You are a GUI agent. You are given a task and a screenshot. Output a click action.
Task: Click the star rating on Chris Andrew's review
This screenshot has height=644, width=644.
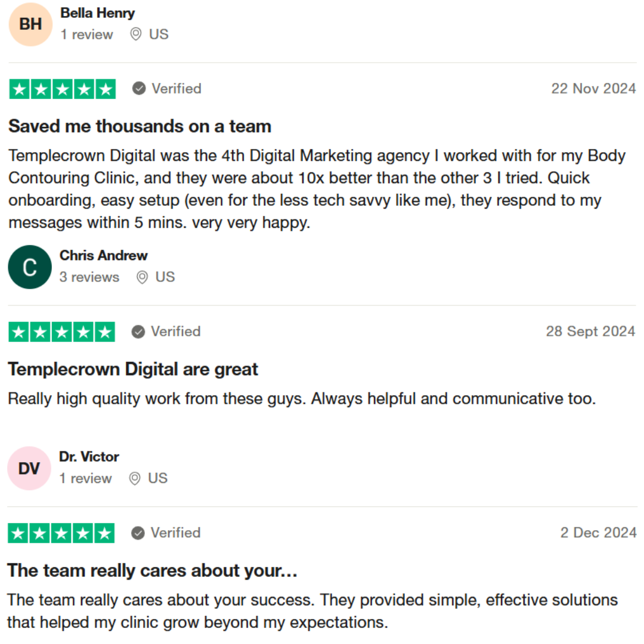(61, 332)
